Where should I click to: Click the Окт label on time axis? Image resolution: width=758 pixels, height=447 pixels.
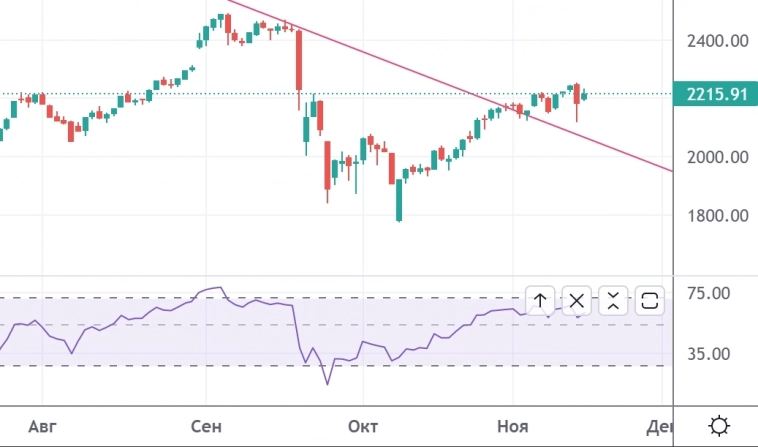tap(362, 427)
